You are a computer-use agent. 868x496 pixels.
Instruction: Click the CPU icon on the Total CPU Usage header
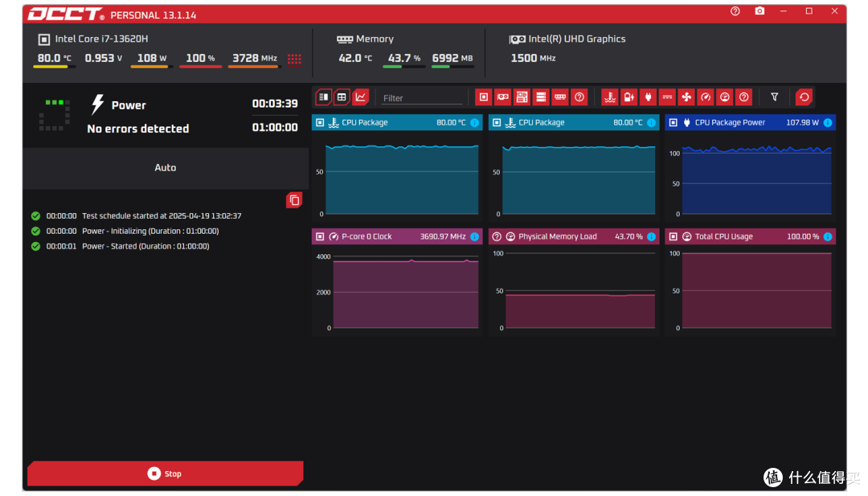[674, 236]
